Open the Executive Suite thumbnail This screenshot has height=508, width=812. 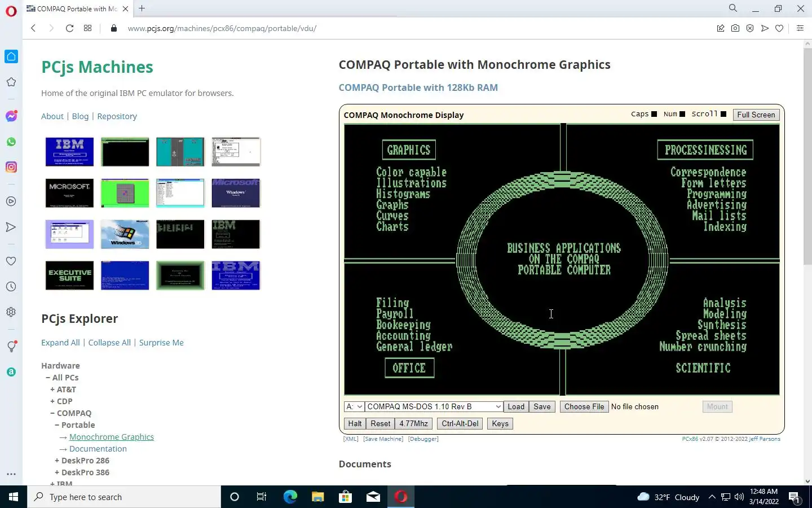point(69,275)
